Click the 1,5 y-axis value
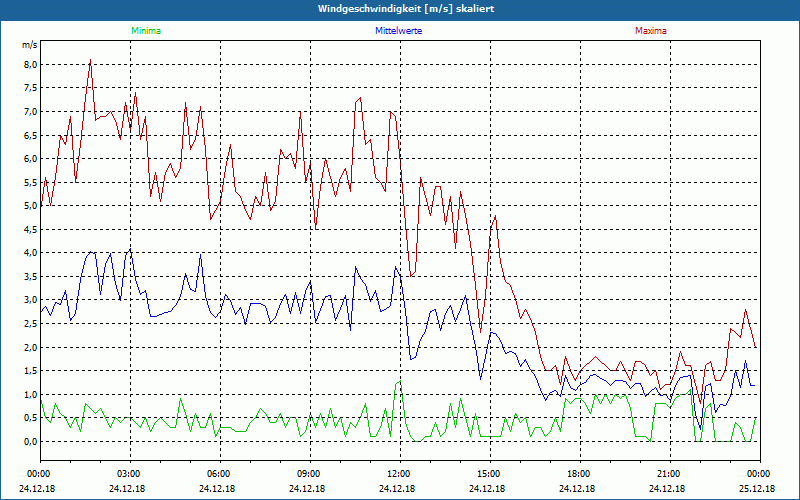 pos(30,370)
